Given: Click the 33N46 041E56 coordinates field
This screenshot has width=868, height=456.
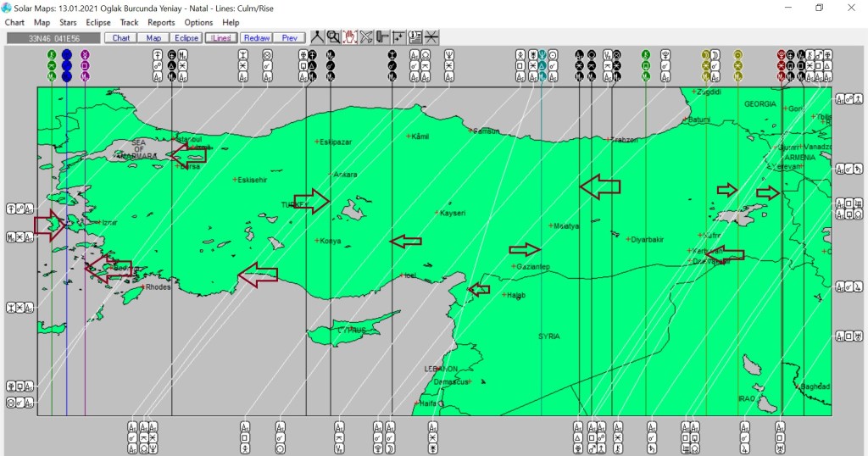Looking at the screenshot, I should coord(53,38).
